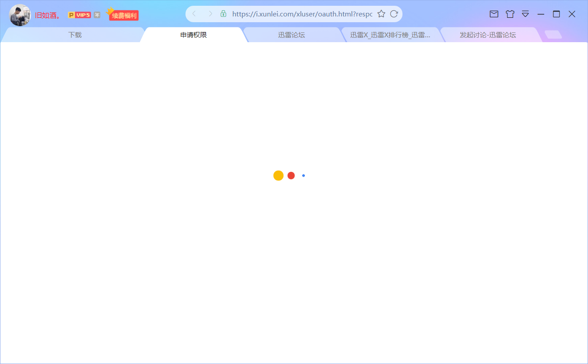Switch to the 迅雷论坛 tab
This screenshot has width=588, height=364.
pyautogui.click(x=292, y=34)
